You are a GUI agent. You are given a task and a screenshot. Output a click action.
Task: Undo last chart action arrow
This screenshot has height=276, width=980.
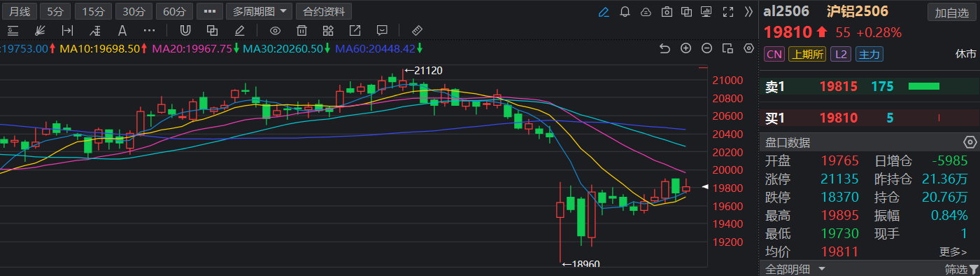(x=665, y=48)
